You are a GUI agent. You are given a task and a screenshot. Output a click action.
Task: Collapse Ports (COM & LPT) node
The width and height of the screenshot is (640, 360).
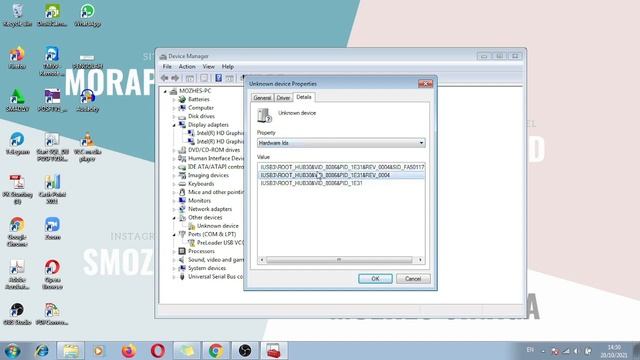(x=174, y=235)
